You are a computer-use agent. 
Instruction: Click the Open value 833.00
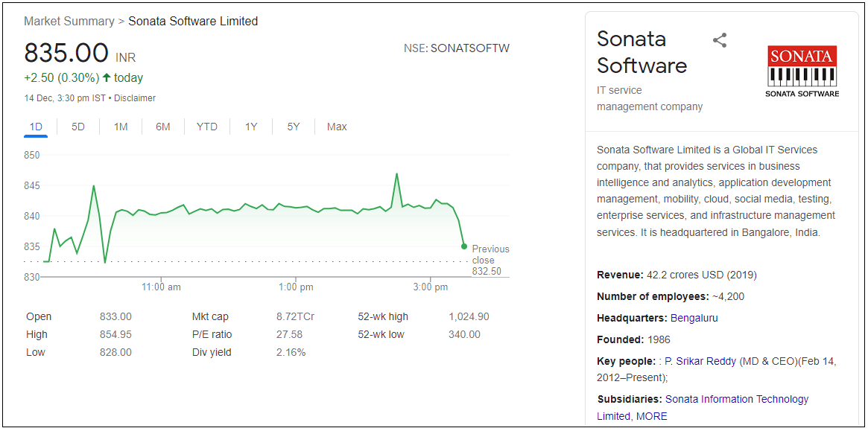[115, 317]
